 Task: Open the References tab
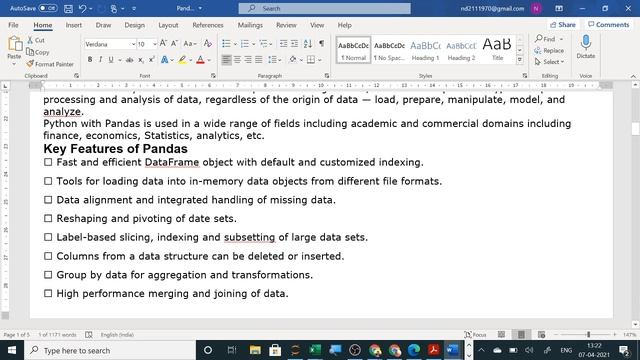click(208, 25)
